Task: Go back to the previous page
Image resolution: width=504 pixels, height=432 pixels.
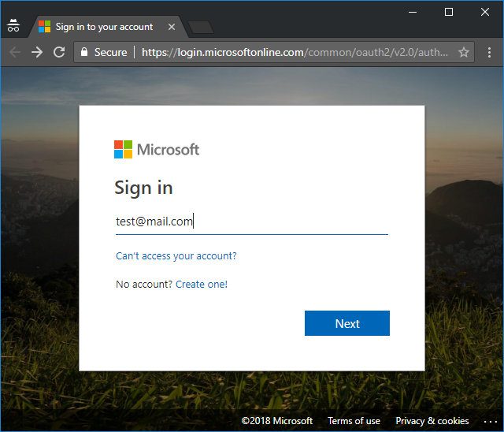Action: (x=14, y=52)
